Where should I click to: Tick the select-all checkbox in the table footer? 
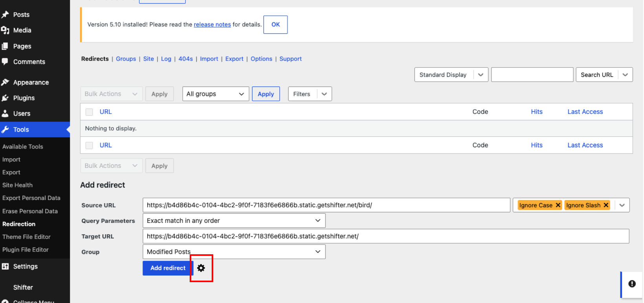(89, 145)
